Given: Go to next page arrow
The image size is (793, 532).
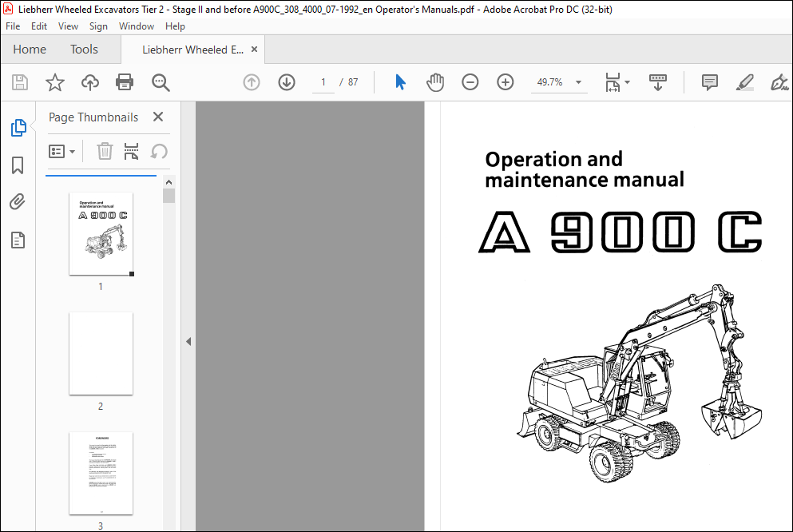Looking at the screenshot, I should (287, 82).
